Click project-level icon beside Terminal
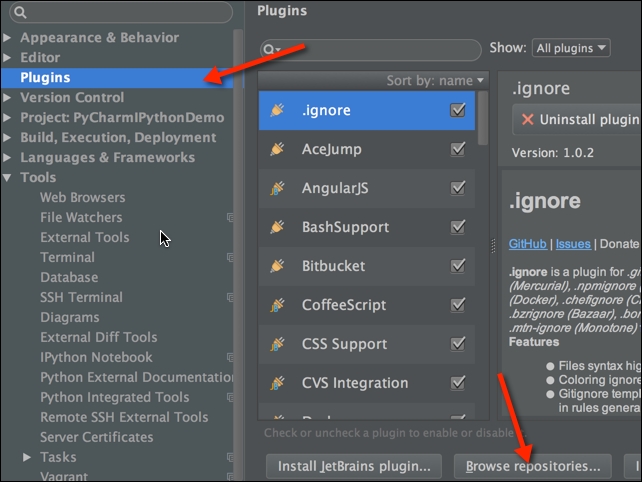Image resolution: width=642 pixels, height=482 pixels. coord(231,257)
